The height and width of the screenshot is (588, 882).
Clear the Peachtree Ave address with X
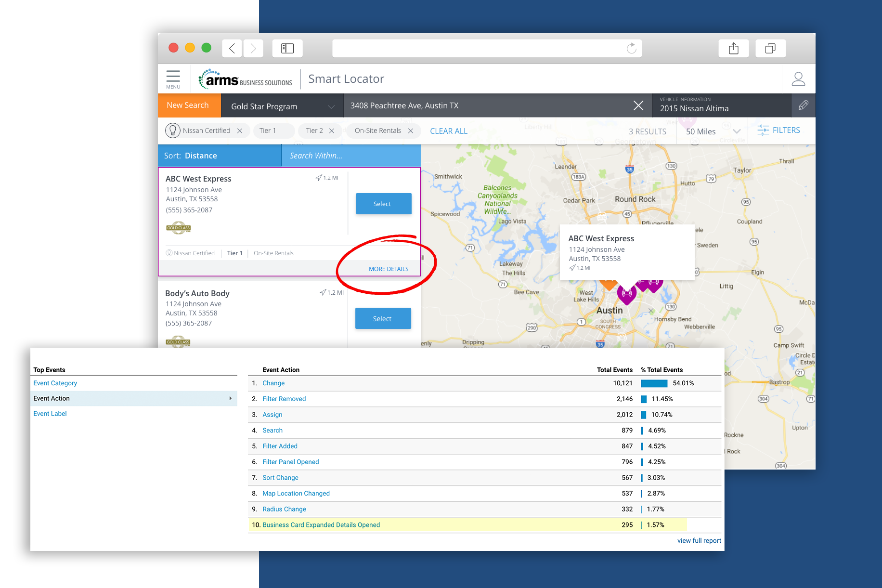click(x=638, y=105)
